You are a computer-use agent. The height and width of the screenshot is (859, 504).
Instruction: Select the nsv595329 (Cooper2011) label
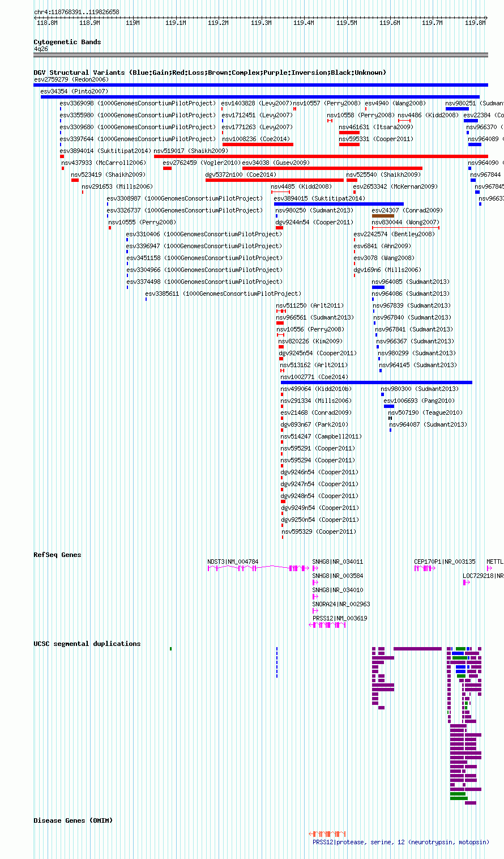pos(319,531)
